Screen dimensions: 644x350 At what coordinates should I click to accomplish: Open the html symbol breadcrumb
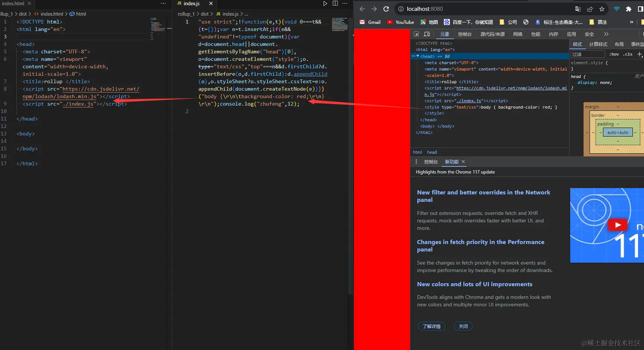(x=78, y=14)
